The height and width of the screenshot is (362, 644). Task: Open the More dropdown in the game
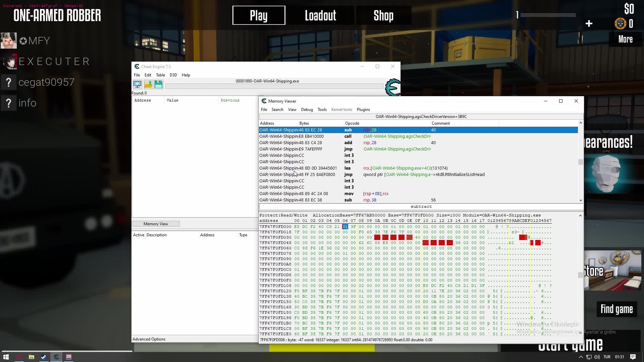(x=625, y=39)
